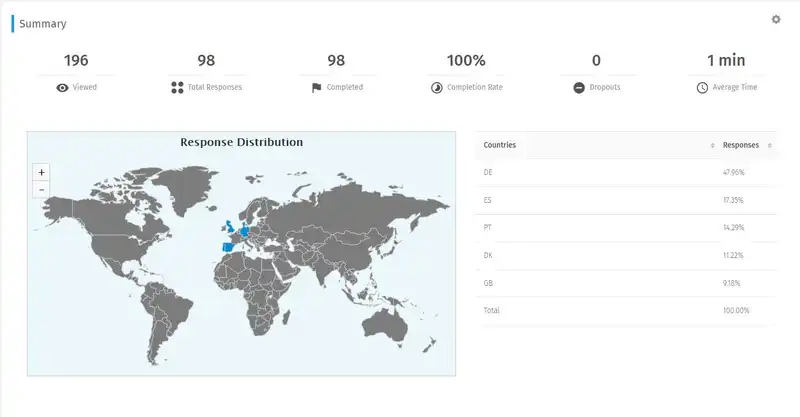Click the Viewed label
Viewport: 800px width, 417px height.
84,87
